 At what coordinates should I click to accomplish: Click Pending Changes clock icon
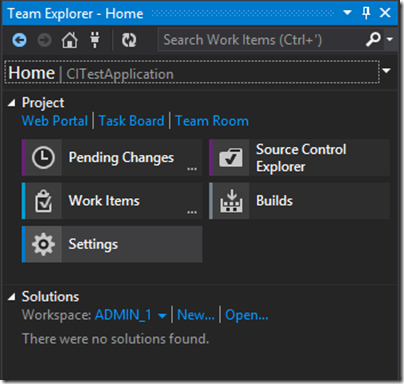click(43, 157)
